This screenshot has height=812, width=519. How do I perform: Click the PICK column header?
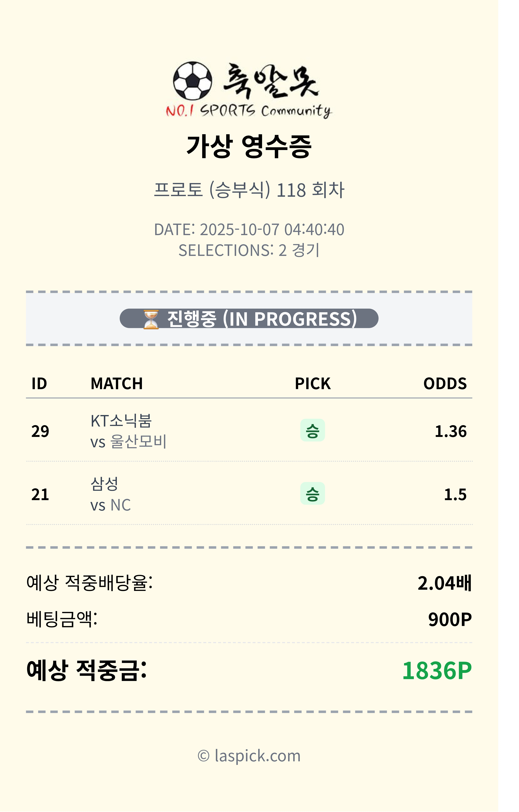click(x=313, y=383)
